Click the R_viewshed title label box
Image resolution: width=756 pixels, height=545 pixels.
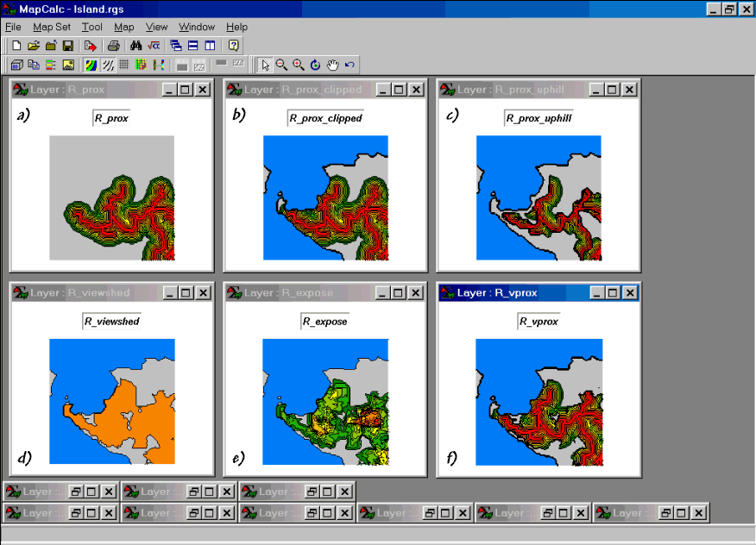tap(112, 322)
